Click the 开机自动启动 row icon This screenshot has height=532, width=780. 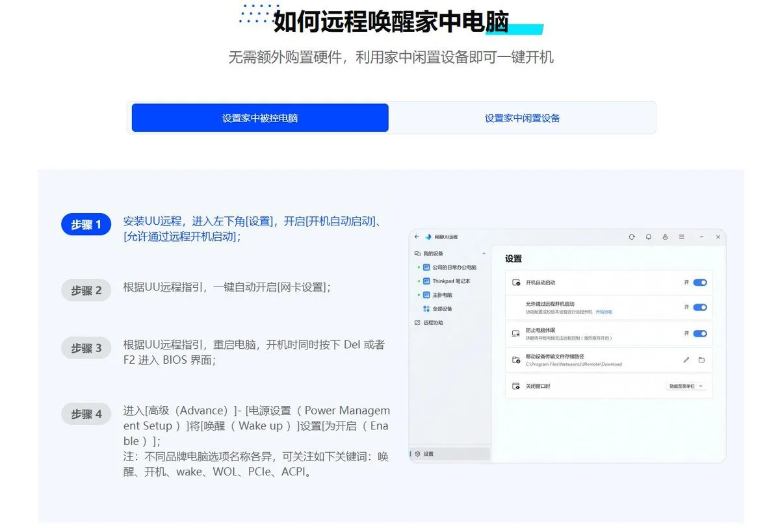click(x=516, y=283)
